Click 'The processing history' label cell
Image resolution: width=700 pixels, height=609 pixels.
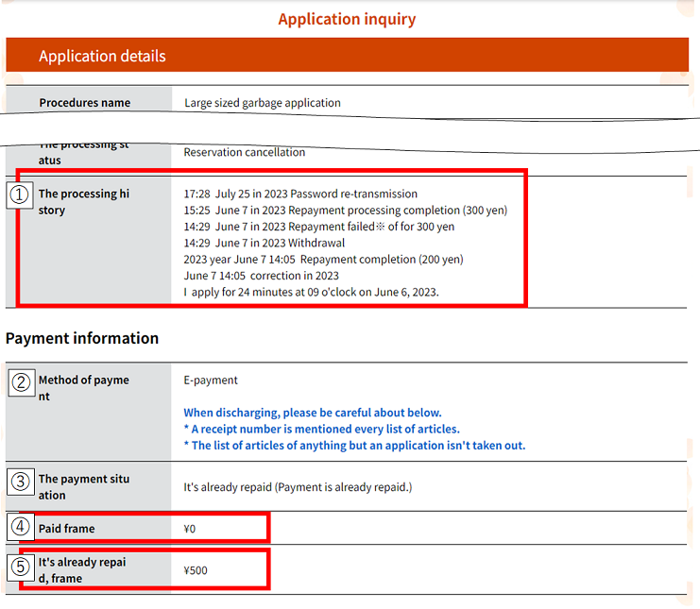pyautogui.click(x=89, y=241)
